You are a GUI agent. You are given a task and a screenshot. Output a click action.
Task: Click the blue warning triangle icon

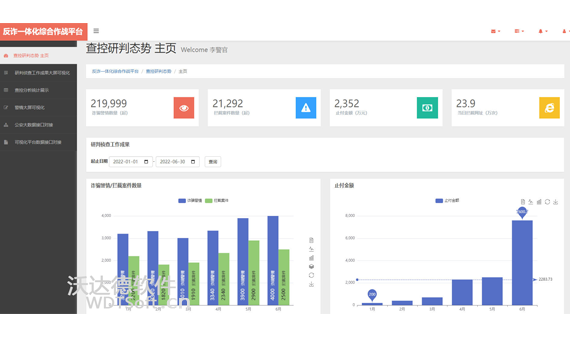point(306,108)
